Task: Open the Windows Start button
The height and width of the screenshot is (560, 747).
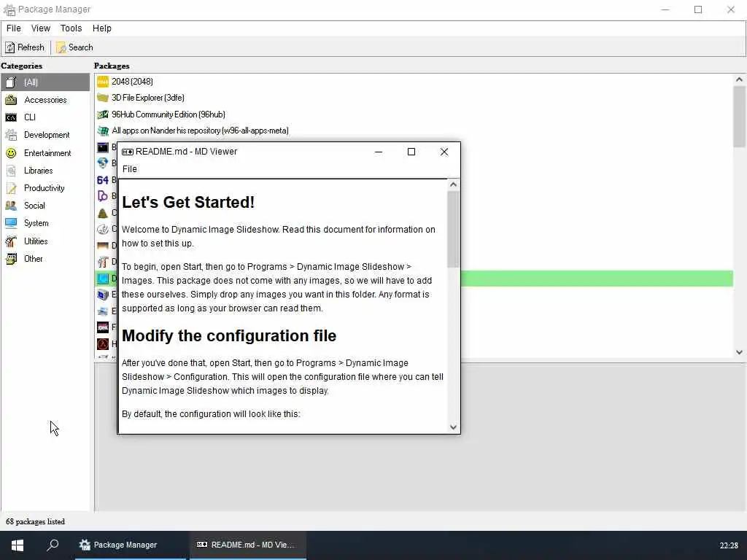Action: coord(18,545)
